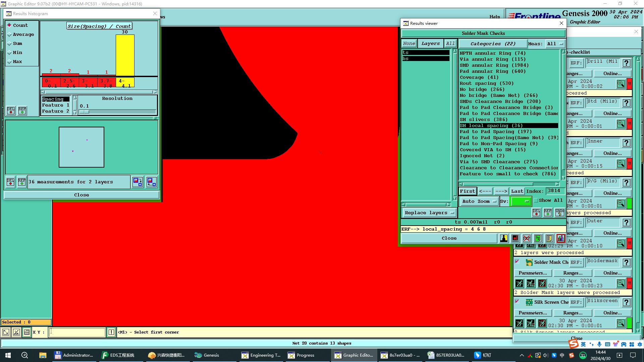Click the UNDO icon in Results viewer
This screenshot has height=362, width=644.
point(559,213)
